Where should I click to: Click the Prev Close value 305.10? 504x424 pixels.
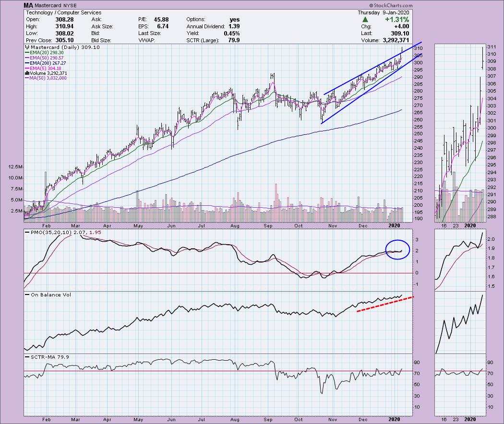[x=64, y=40]
